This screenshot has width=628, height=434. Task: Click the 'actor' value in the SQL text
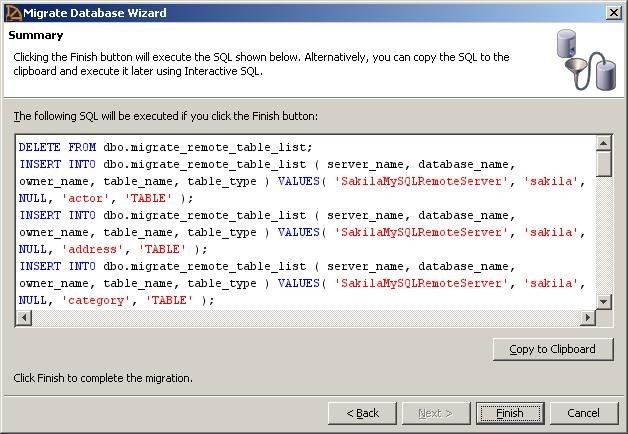pos(81,198)
